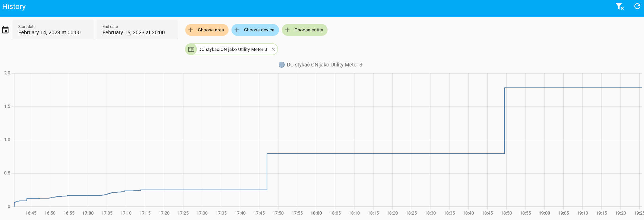Refresh the history view
The width and height of the screenshot is (644, 220).
637,6
